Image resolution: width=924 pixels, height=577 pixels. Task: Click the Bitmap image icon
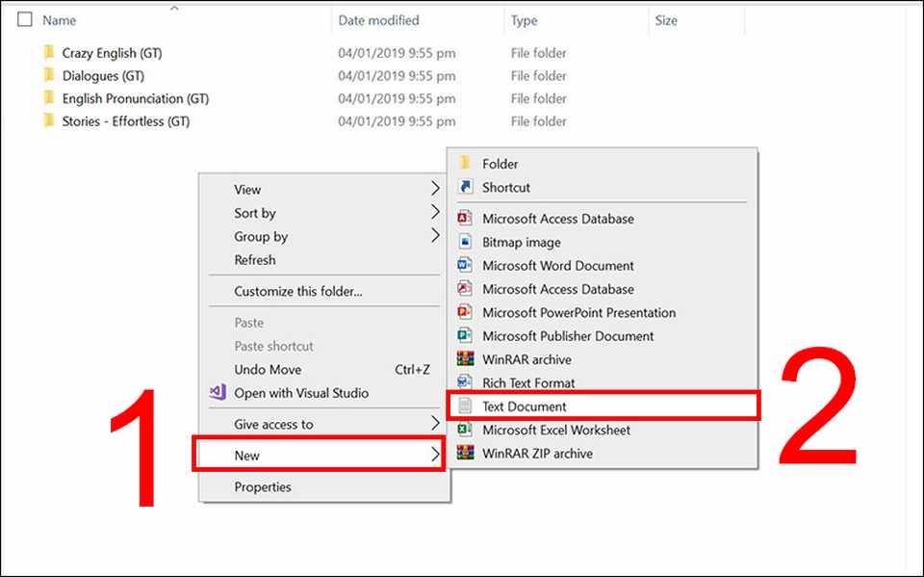pyautogui.click(x=465, y=243)
